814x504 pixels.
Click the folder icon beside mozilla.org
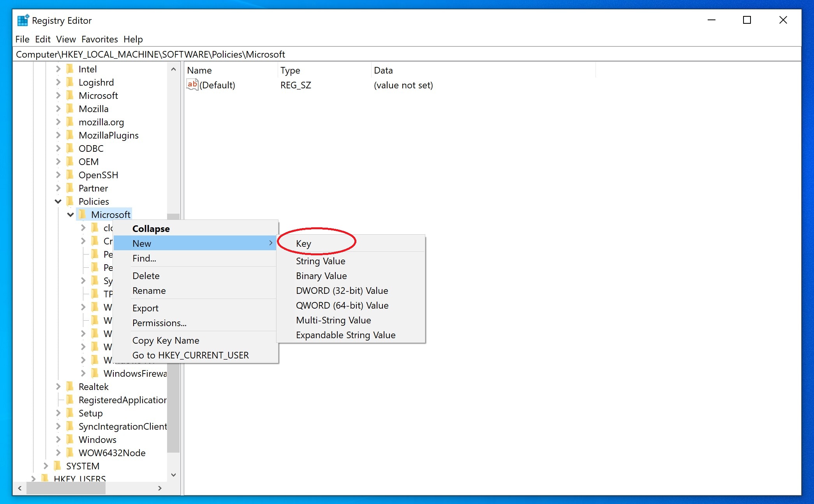point(70,122)
